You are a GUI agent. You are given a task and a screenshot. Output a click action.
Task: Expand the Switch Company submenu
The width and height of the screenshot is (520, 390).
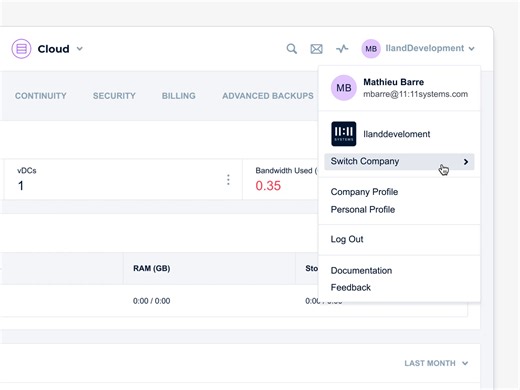[399, 161]
